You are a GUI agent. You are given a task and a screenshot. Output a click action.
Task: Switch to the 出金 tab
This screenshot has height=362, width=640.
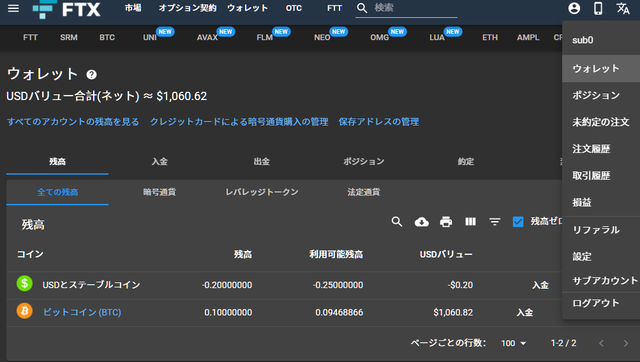pos(261,162)
